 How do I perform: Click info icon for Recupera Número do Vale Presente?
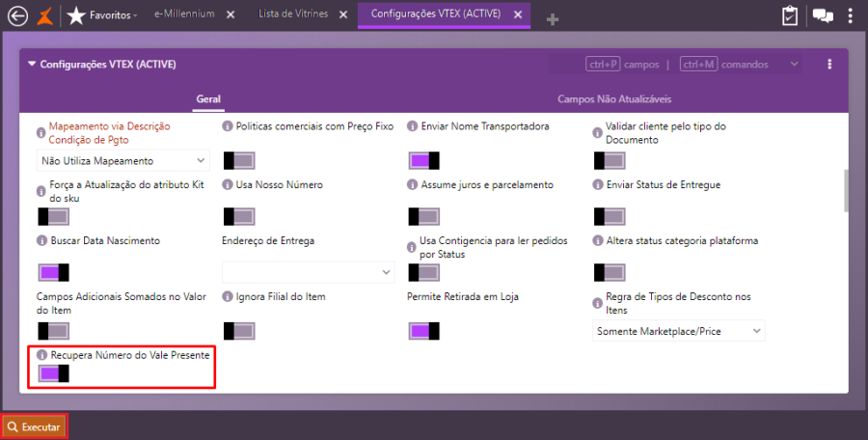coord(41,355)
